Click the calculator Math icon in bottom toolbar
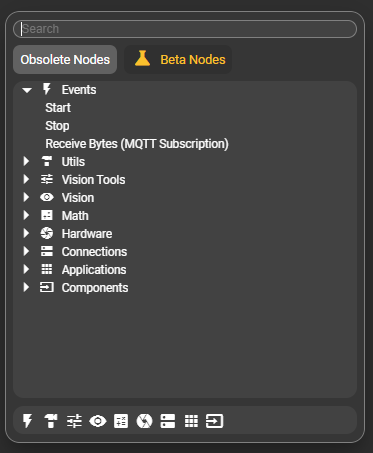Viewport: 373px width, 453px height. coord(121,421)
